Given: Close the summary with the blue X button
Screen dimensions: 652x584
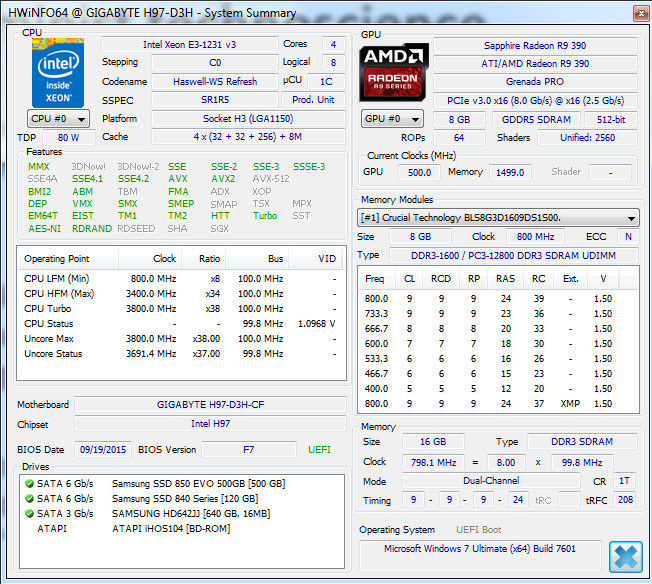Looking at the screenshot, I should 625,557.
